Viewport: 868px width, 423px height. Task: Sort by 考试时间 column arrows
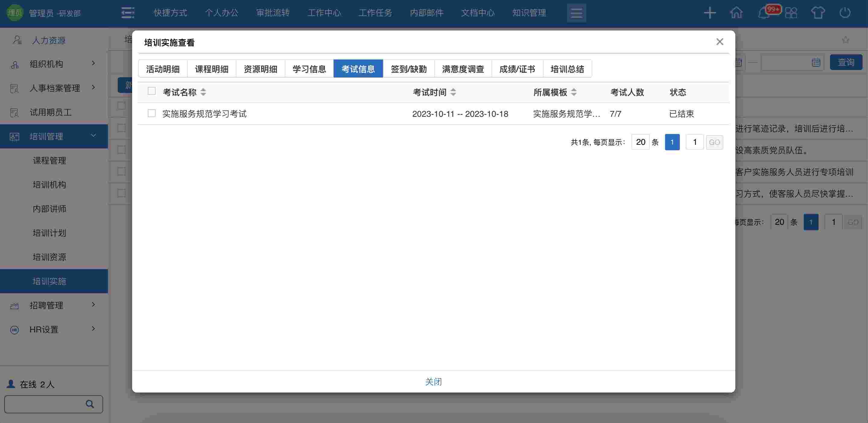(453, 92)
